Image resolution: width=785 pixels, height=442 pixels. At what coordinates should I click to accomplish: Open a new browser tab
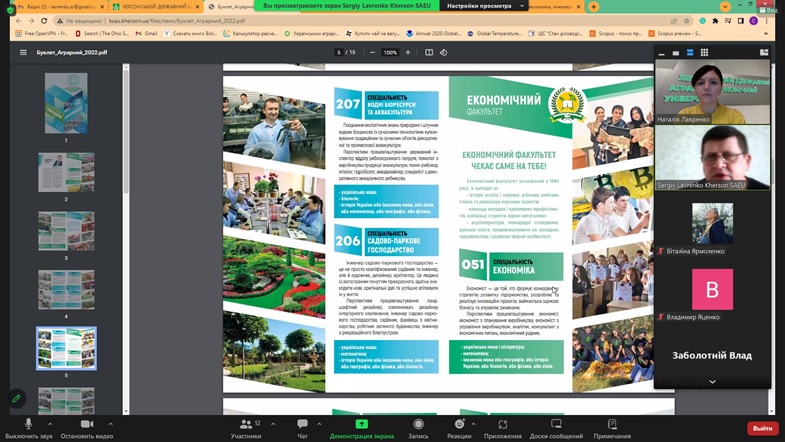593,7
